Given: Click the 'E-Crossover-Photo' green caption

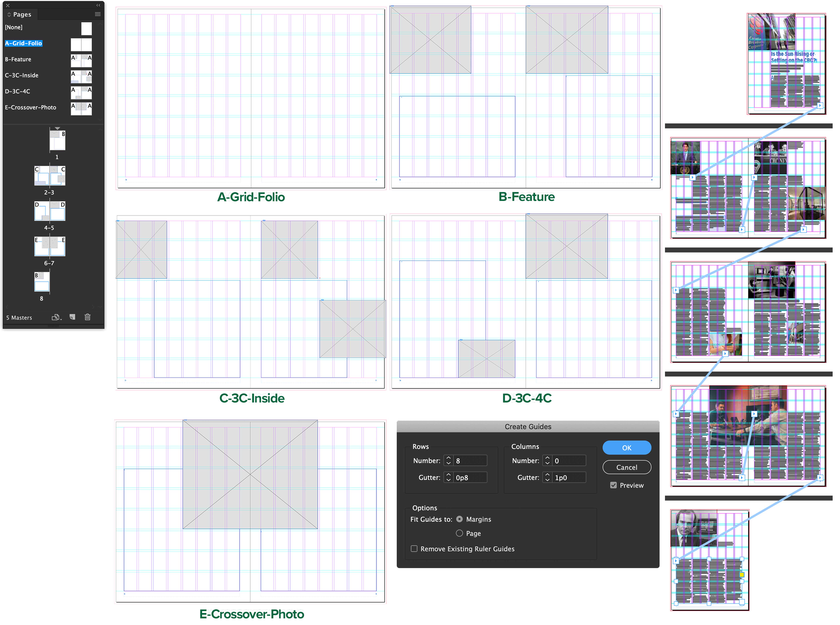Looking at the screenshot, I should click(252, 614).
